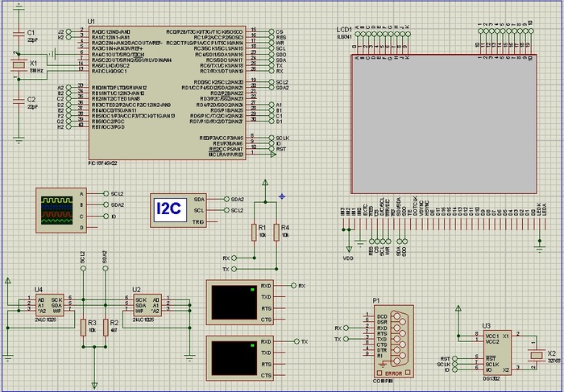Select the COMPIM serial port connector P1
Image resolution: width=564 pixels, height=392 pixels.
click(393, 340)
